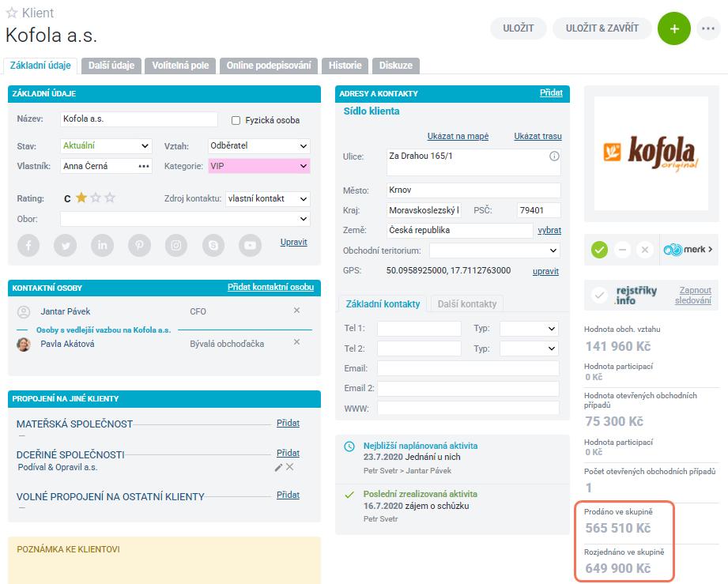Open the Zdroj kontaktu dropdown

(x=268, y=198)
